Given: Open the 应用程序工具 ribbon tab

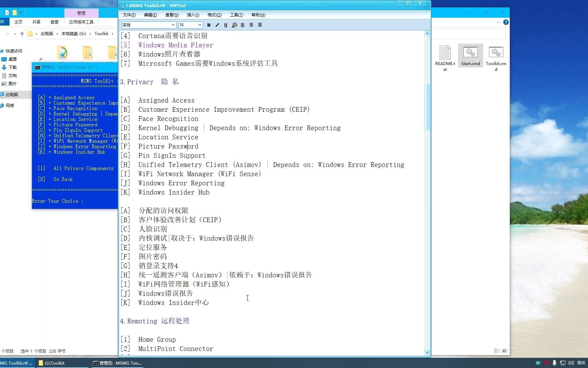Looking at the screenshot, I should tap(81, 22).
